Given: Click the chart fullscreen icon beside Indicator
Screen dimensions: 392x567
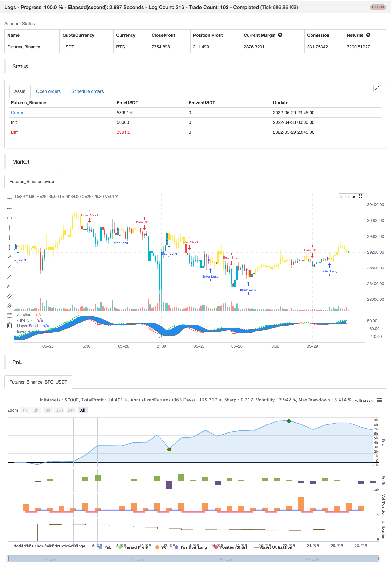Looking at the screenshot, I should [361, 196].
